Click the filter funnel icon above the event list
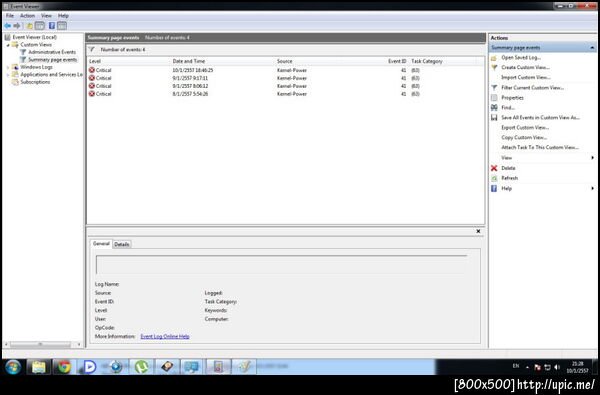This screenshot has width=600, height=395. (x=92, y=49)
